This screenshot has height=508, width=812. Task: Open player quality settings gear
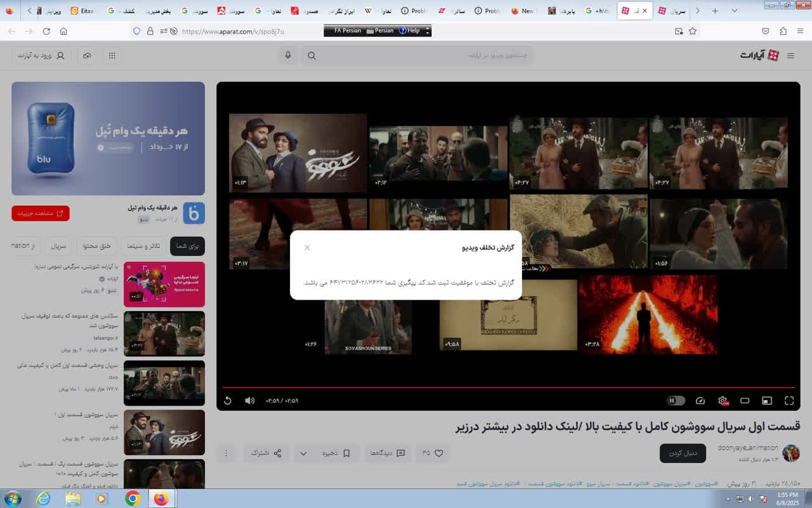point(723,401)
